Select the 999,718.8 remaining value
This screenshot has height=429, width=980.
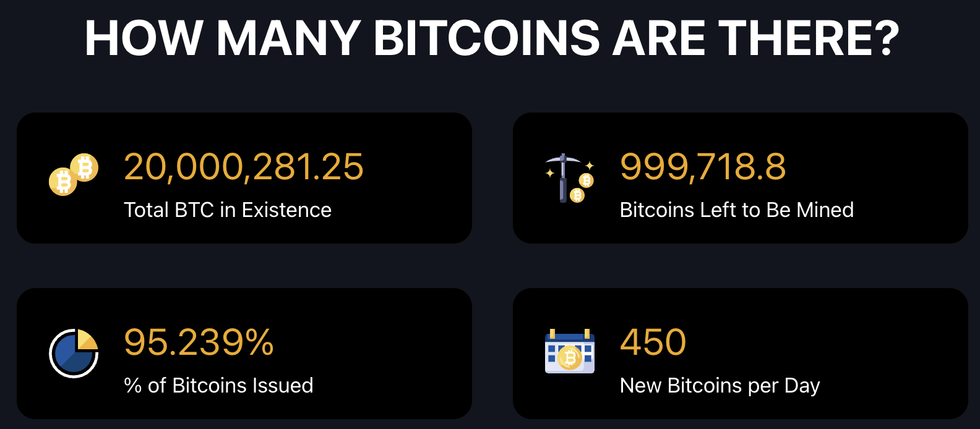703,167
